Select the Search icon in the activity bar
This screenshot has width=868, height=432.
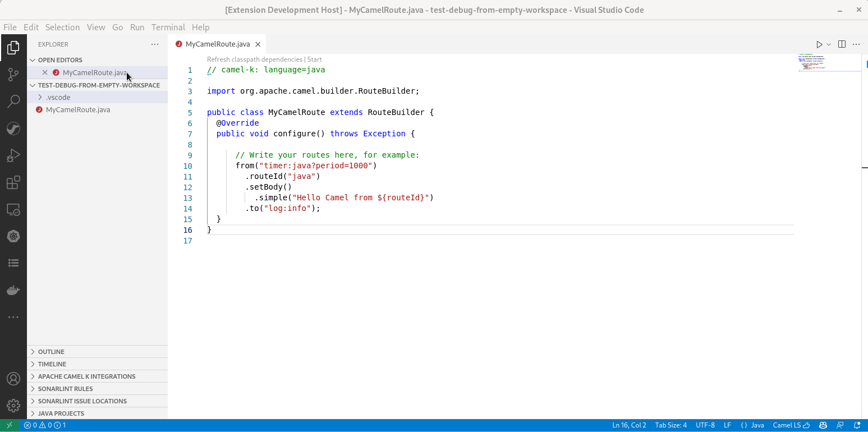[x=13, y=102]
